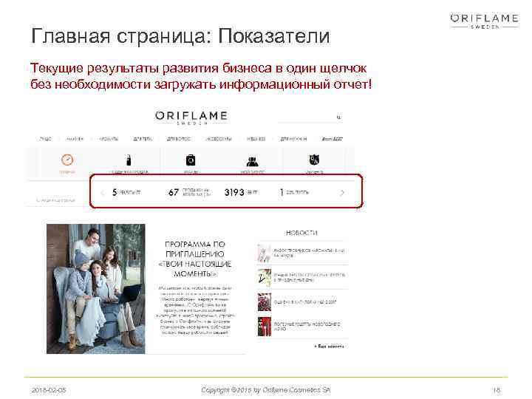Advance indicators with the right chevron arrow
Viewport: 532px width, 399px height.
342,193
